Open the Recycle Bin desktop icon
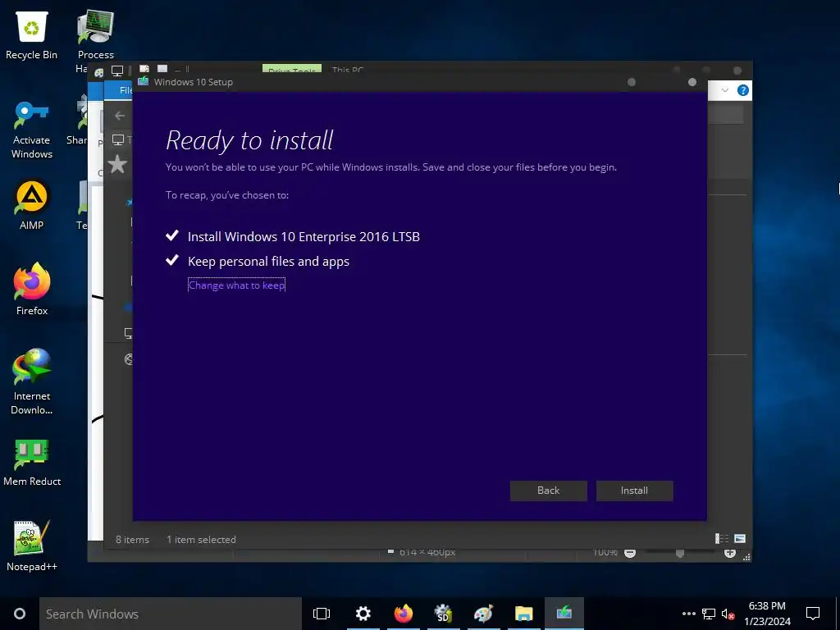 click(x=32, y=36)
